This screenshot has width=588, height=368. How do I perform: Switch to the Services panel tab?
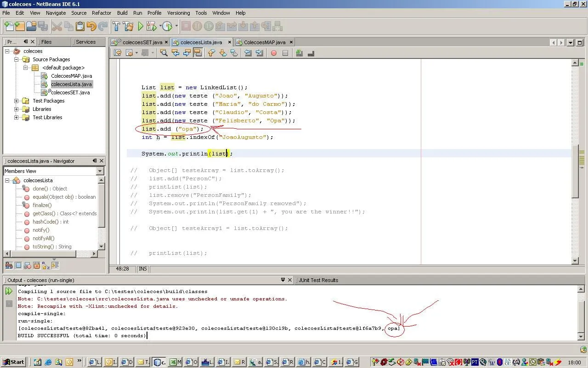pyautogui.click(x=85, y=42)
